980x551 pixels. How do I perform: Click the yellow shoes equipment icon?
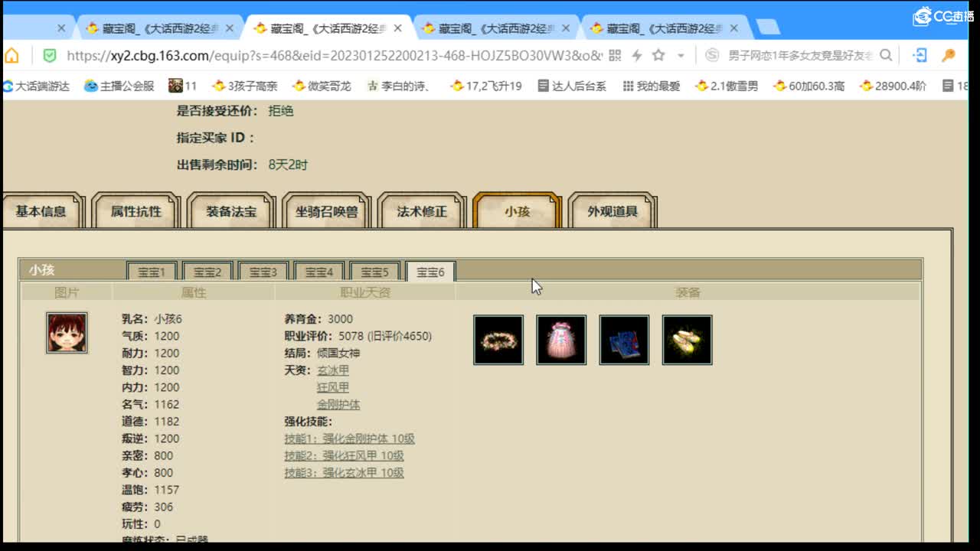(688, 340)
